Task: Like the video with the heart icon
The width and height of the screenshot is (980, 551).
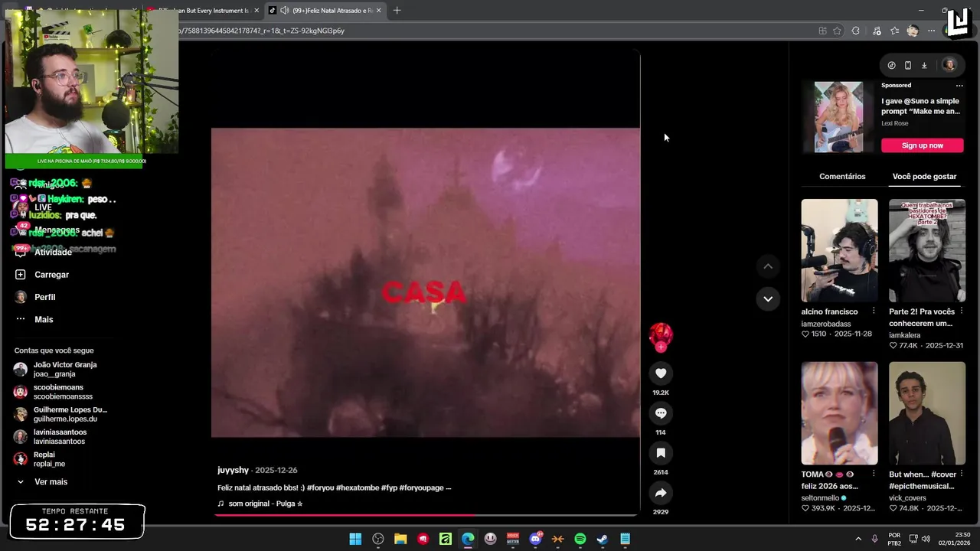Action: pyautogui.click(x=661, y=373)
